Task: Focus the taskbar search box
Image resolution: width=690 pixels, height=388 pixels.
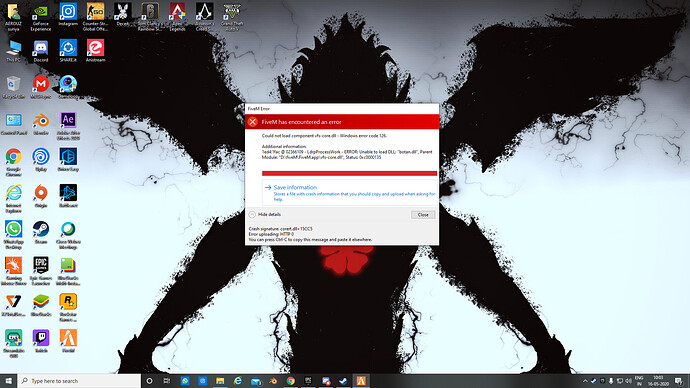Action: click(79, 381)
